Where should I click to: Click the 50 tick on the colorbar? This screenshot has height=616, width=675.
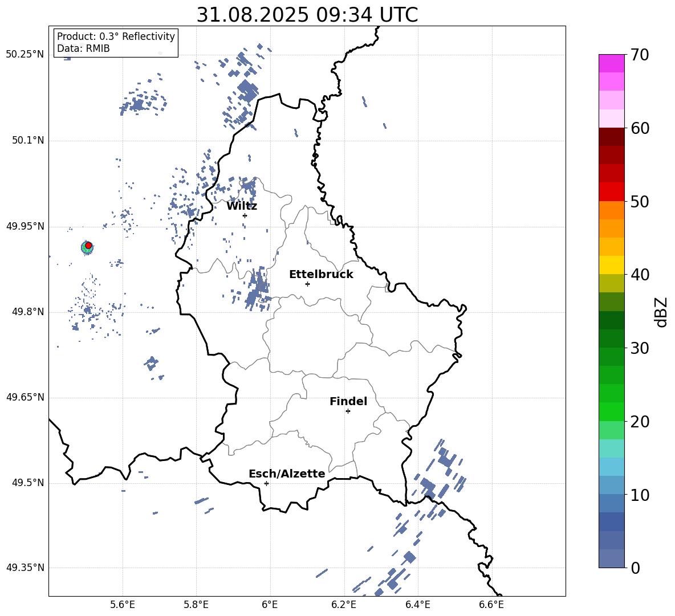click(640, 201)
